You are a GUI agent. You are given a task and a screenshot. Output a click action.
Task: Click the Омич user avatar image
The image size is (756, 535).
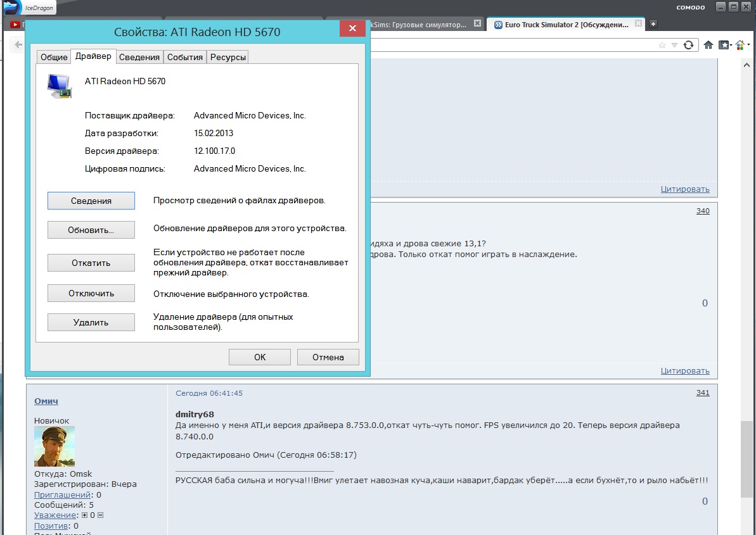[x=54, y=446]
